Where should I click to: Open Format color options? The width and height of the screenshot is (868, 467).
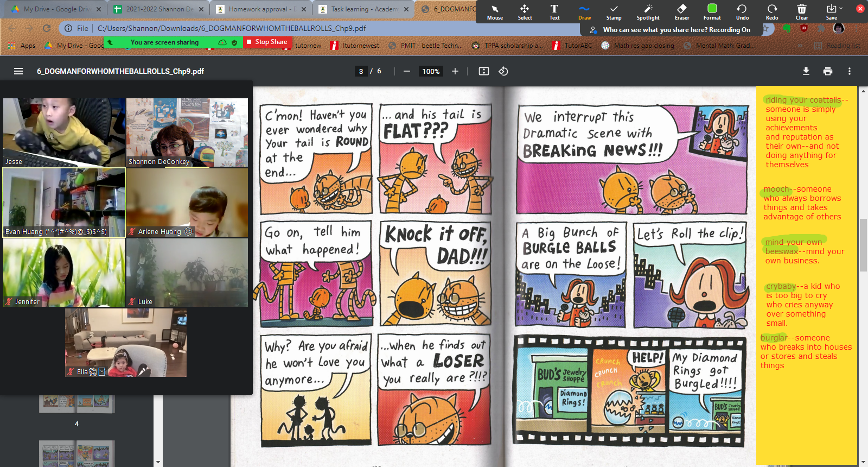click(712, 12)
